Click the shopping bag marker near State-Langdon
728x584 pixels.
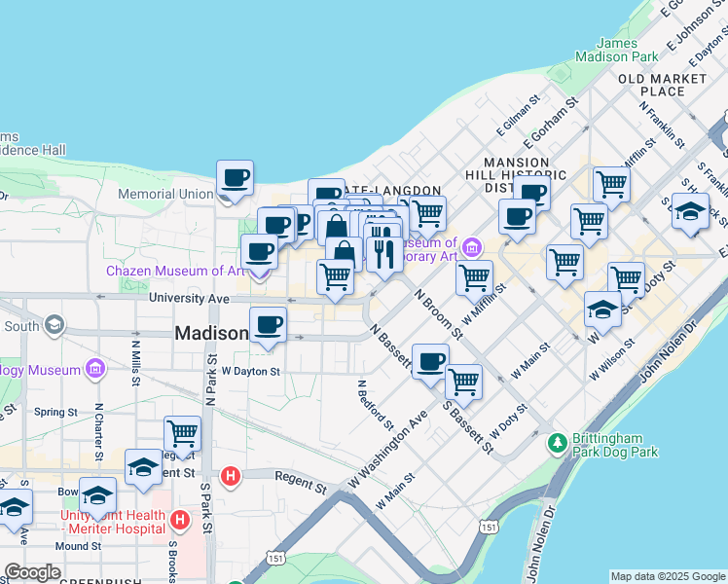336,230
